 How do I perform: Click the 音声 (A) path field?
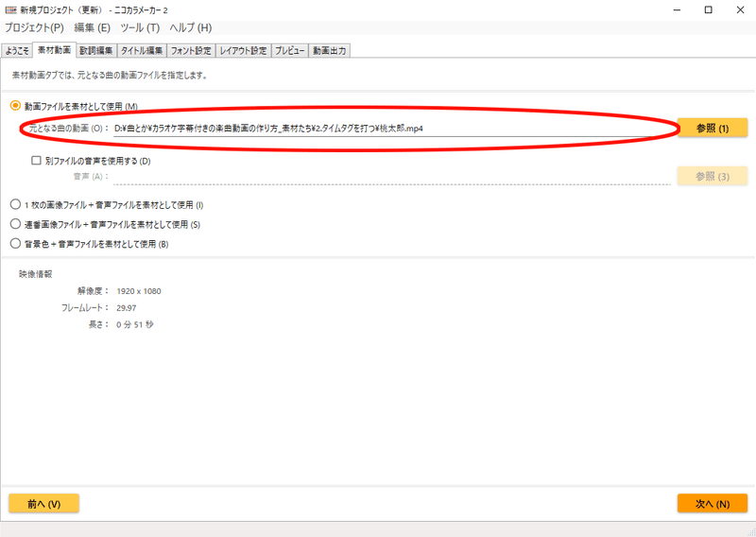391,177
